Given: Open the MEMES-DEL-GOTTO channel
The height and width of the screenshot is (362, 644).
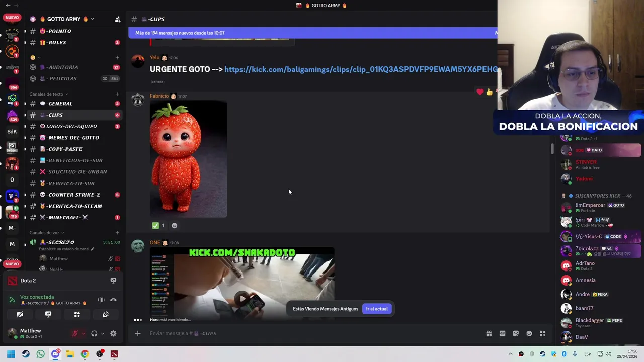Looking at the screenshot, I should click(x=74, y=138).
